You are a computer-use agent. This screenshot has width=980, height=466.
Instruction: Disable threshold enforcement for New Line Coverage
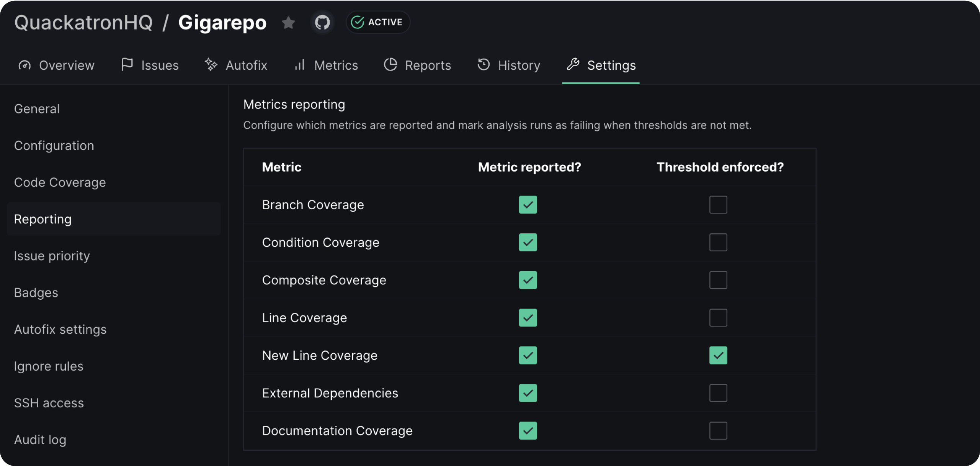pos(718,355)
